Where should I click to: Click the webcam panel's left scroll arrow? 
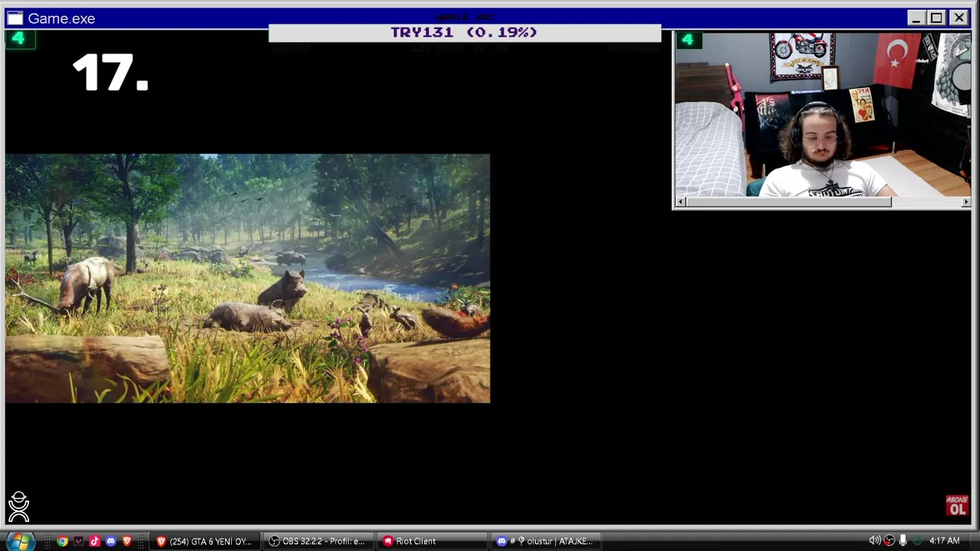(x=681, y=202)
